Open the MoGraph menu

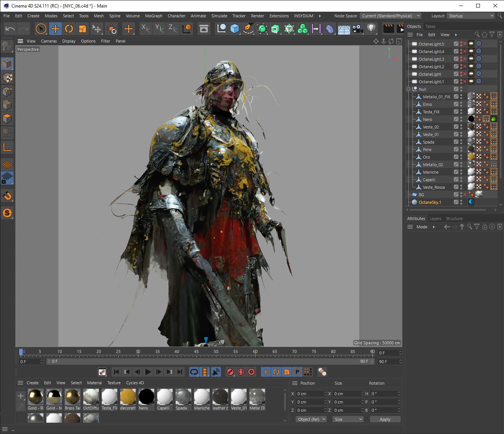[x=153, y=15]
